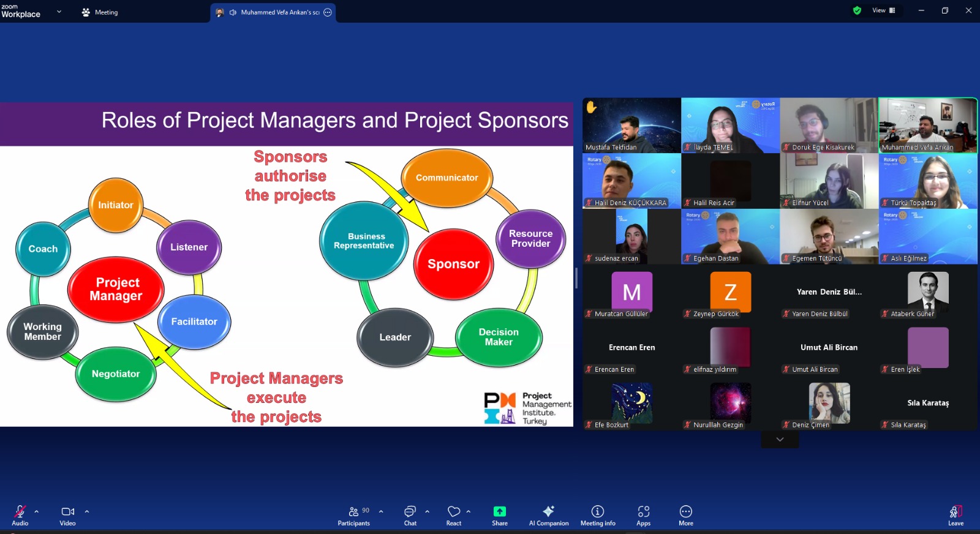Unmute the microphone Audio button
Viewport: 980px width, 534px height.
tap(20, 515)
